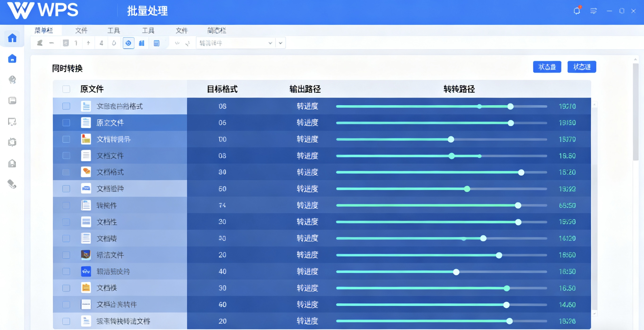Switch to the 文件 tab

pos(81,30)
